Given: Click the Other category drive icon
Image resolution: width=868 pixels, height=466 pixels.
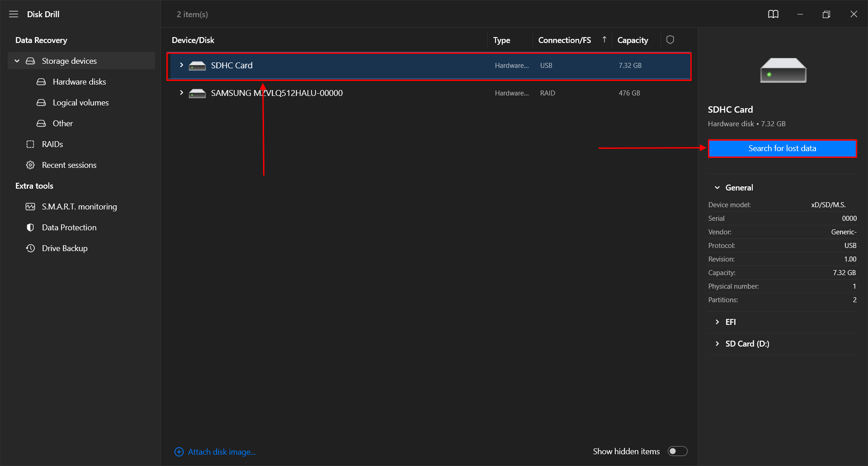Looking at the screenshot, I should click(41, 123).
